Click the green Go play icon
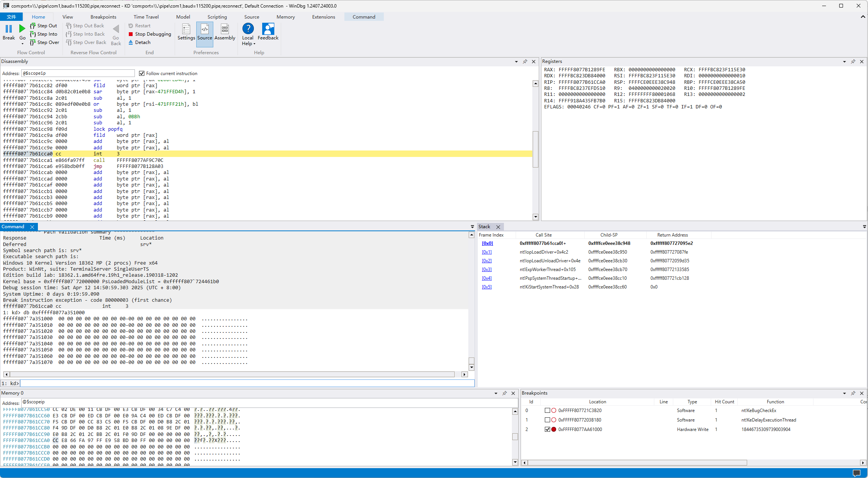The height and width of the screenshot is (478, 868). (22, 28)
